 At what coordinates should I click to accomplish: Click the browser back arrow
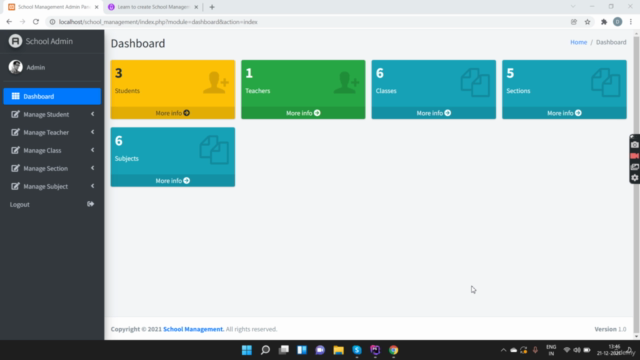(x=9, y=22)
